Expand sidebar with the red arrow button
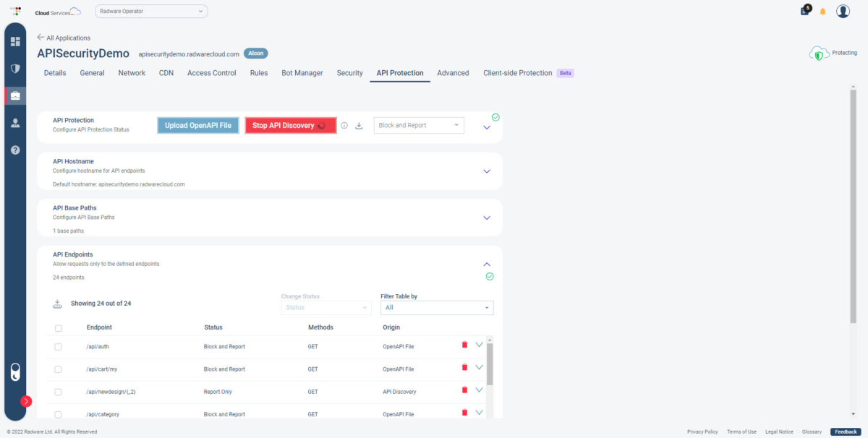 [26, 401]
